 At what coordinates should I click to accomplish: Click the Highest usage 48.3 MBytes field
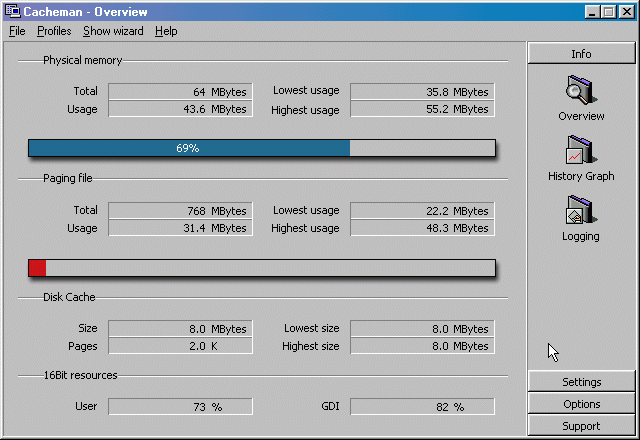[x=422, y=228]
